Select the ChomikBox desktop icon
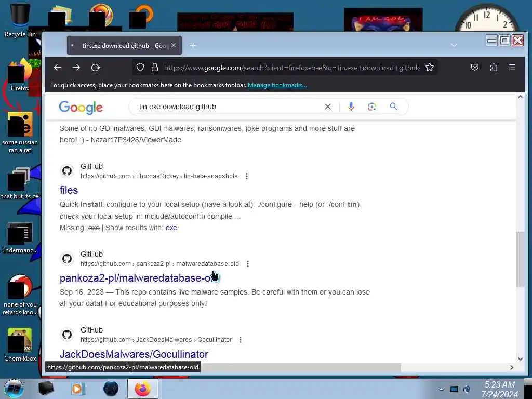The image size is (532, 399). click(x=20, y=345)
